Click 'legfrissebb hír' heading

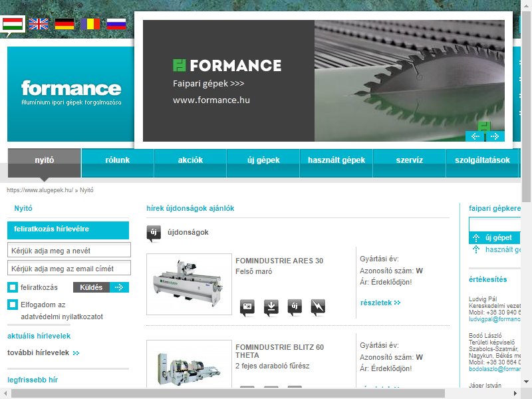33,380
